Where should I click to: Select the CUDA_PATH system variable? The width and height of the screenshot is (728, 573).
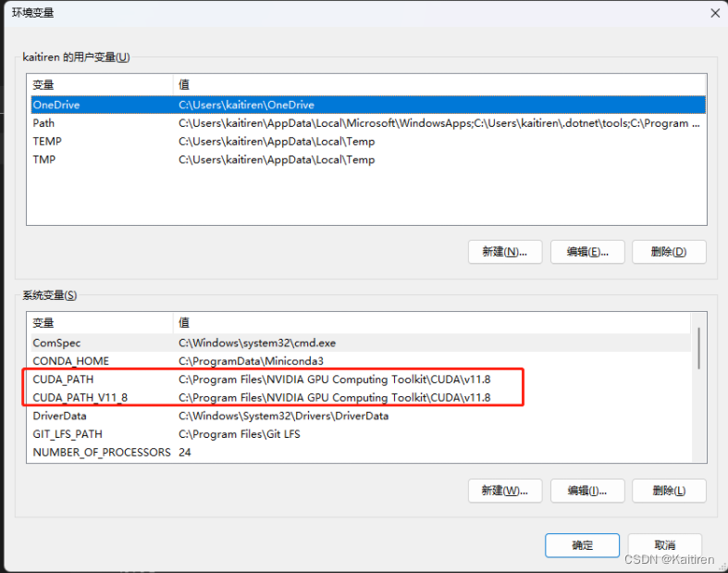pos(361,380)
